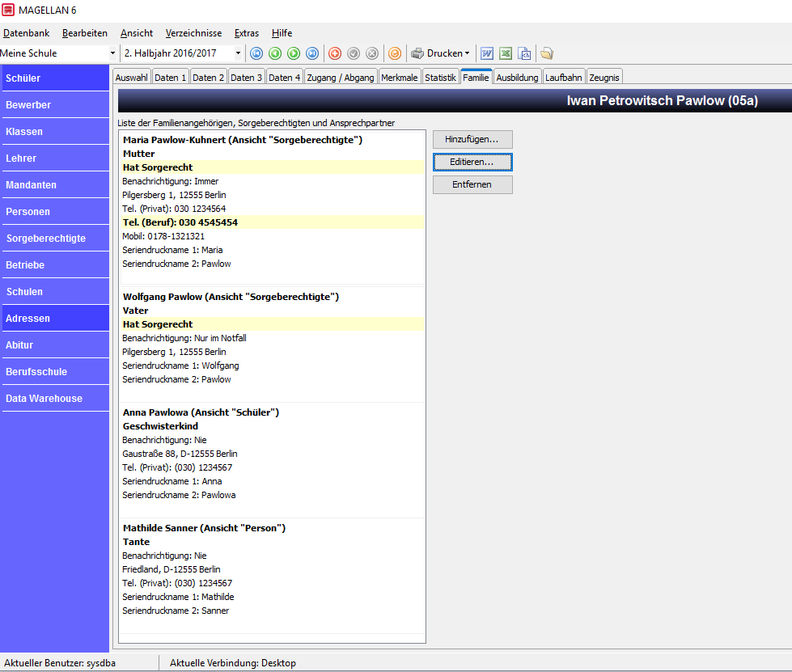Select the Mathilde Sanner family entry

(272, 576)
